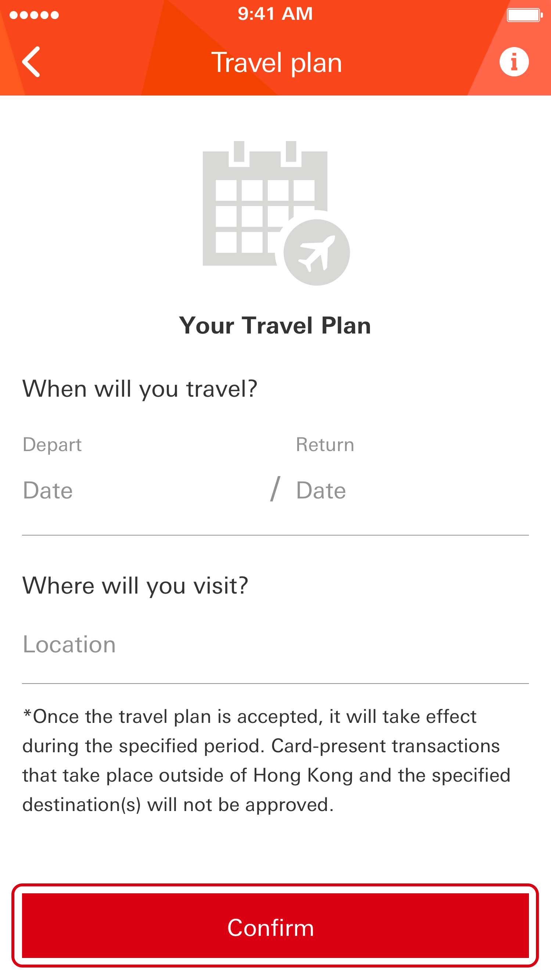Click the "Your Travel Plan" heading
Screen dimensions: 551x980
[275, 326]
